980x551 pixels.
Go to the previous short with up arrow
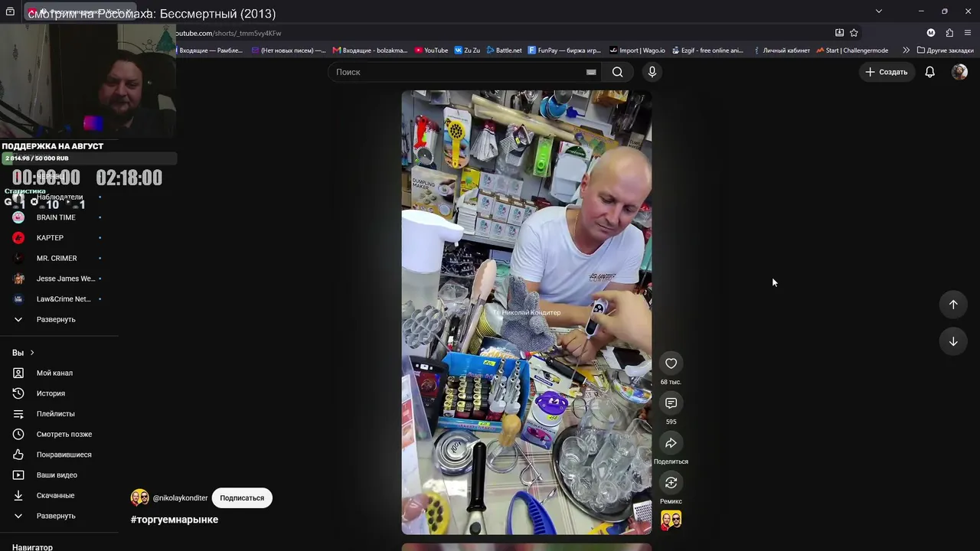pyautogui.click(x=953, y=305)
